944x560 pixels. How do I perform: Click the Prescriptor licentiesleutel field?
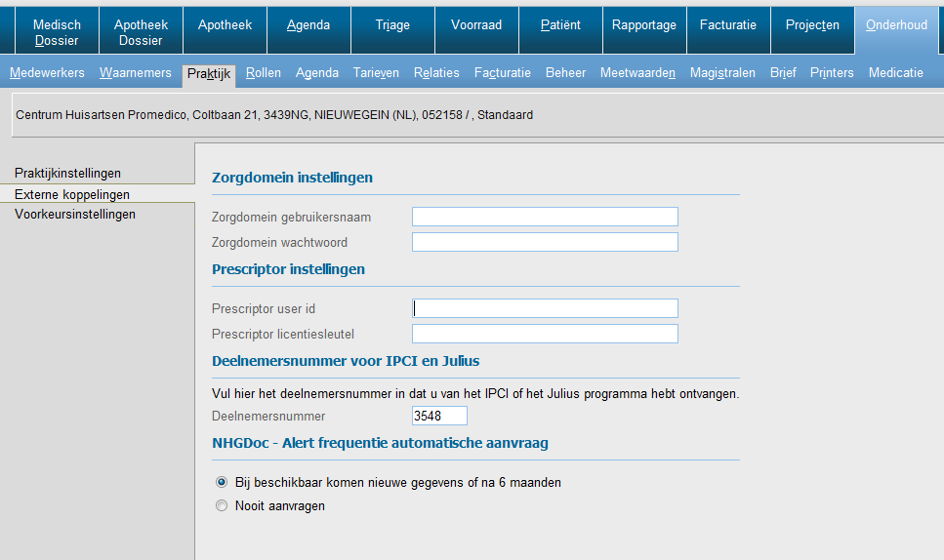(545, 334)
